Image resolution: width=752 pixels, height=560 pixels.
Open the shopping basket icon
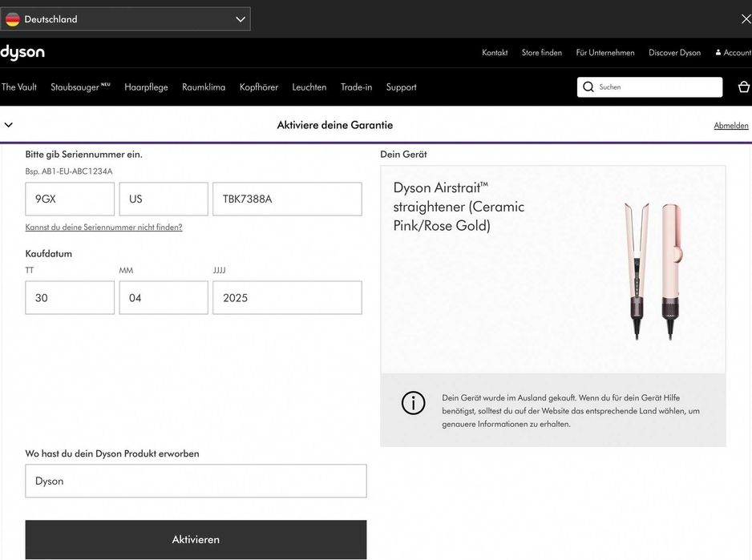pos(743,87)
